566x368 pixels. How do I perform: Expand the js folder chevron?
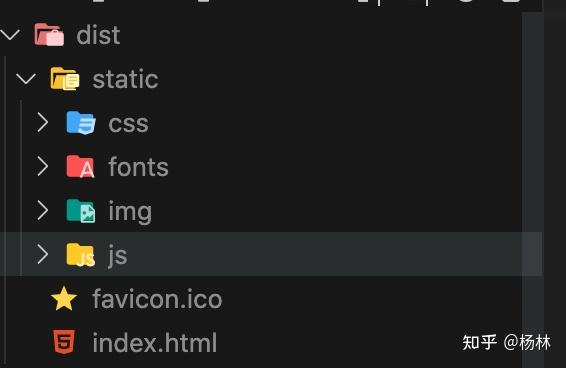(43, 254)
